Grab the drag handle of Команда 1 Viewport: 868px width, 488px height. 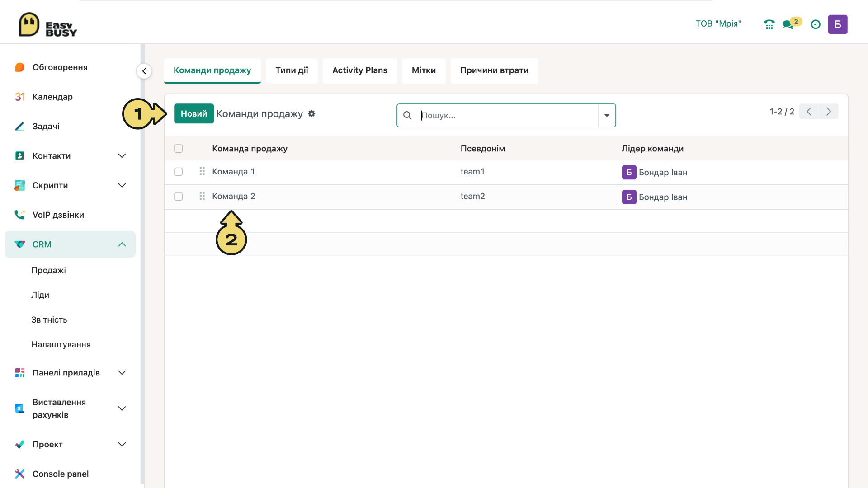[202, 171]
